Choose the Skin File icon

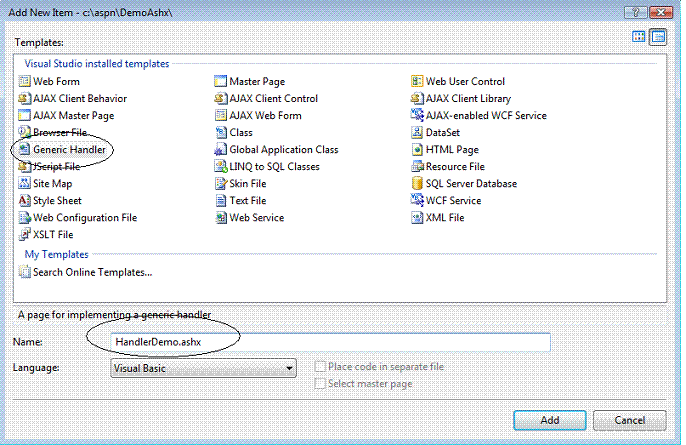pos(220,183)
